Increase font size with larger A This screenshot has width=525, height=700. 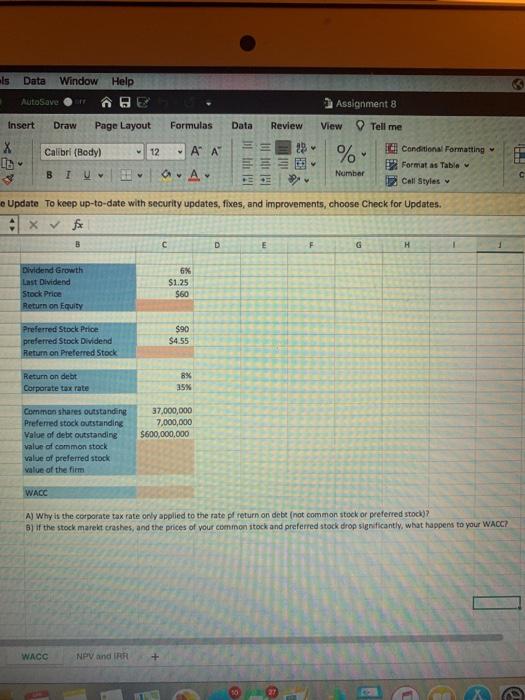pyautogui.click(x=196, y=152)
